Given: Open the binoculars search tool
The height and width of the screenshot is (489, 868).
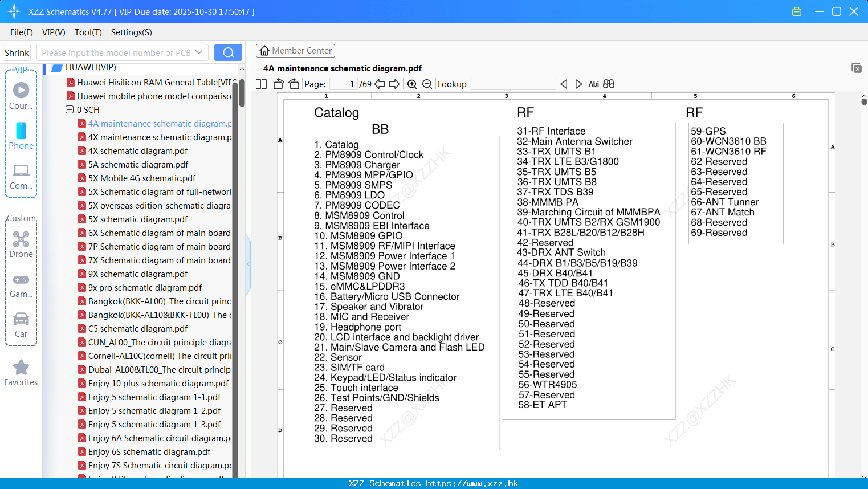Looking at the screenshot, I should 609,84.
